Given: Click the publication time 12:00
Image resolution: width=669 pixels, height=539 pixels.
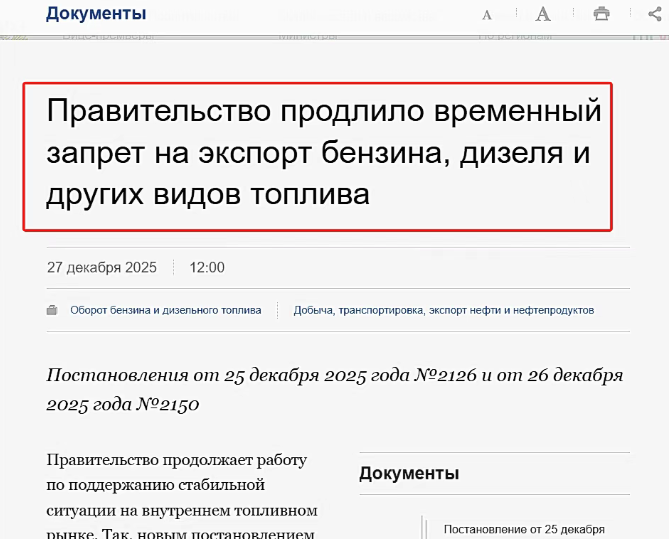Looking at the screenshot, I should click(207, 267).
